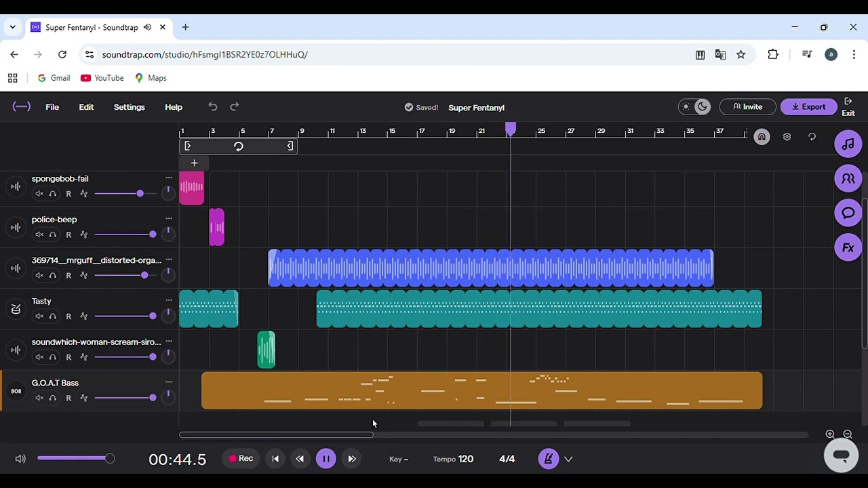Solo the police-beep track with headphones
Image resolution: width=868 pixels, height=488 pixels.
click(x=53, y=235)
